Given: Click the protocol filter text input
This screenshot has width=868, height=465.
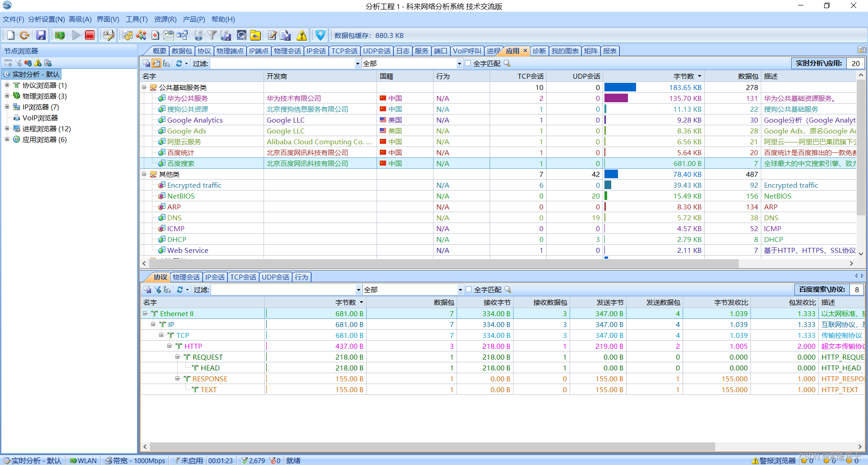Looking at the screenshot, I should coord(283,289).
